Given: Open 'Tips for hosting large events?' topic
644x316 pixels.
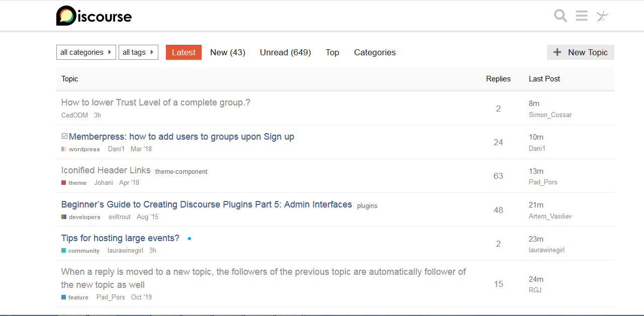Looking at the screenshot, I should 120,238.
